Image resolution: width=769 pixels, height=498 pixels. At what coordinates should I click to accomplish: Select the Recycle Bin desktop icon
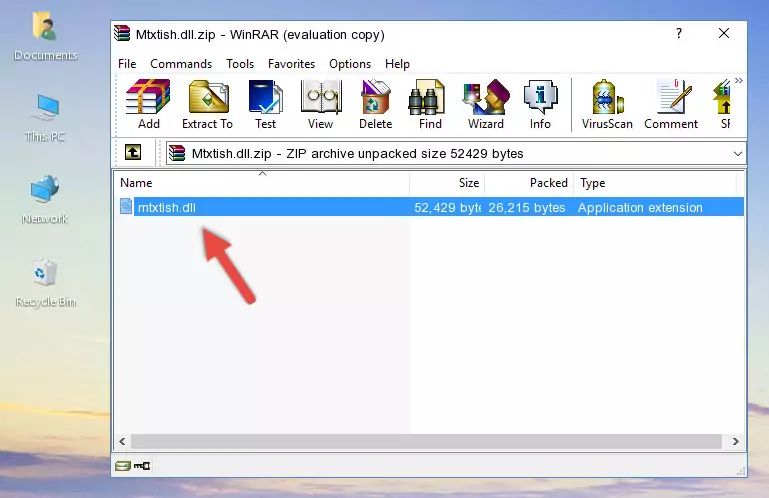coord(46,282)
